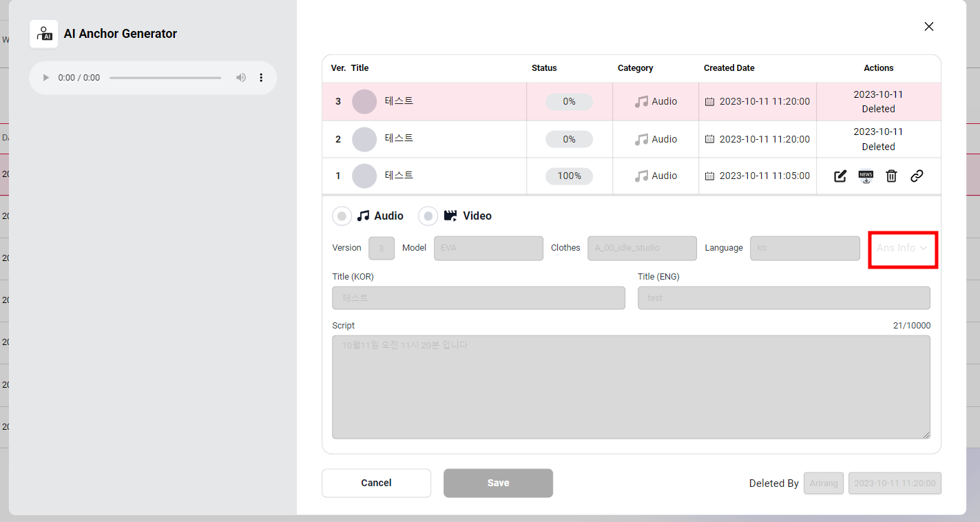Open the Clothes dropdown A_00_idle_studio
This screenshot has height=522, width=980.
pos(642,248)
